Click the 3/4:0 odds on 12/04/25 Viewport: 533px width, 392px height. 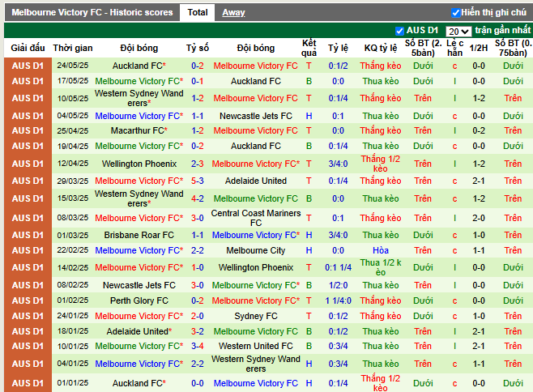coord(338,164)
